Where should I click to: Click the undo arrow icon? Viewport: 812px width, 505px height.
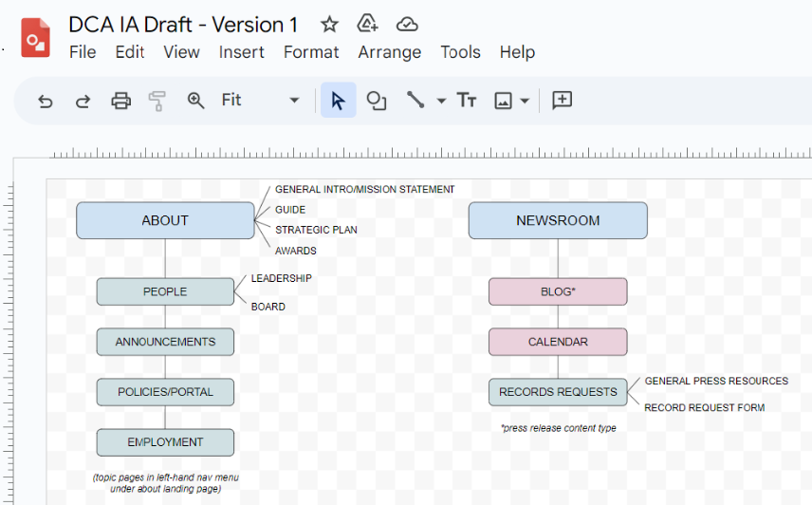coord(45,101)
